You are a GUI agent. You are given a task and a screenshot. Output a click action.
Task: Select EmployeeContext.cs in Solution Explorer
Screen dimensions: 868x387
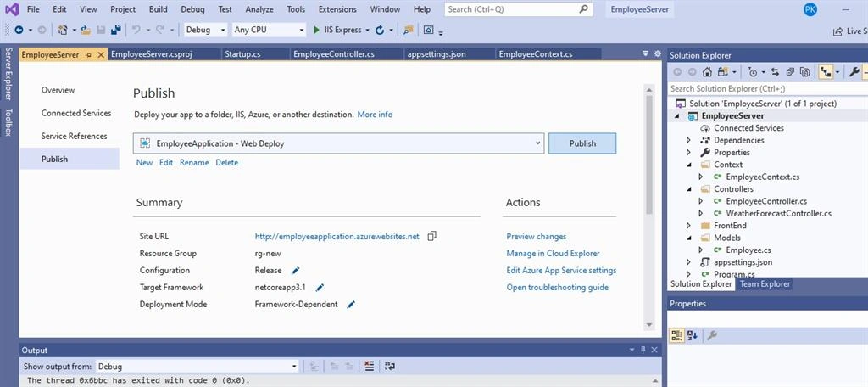pyautogui.click(x=763, y=177)
